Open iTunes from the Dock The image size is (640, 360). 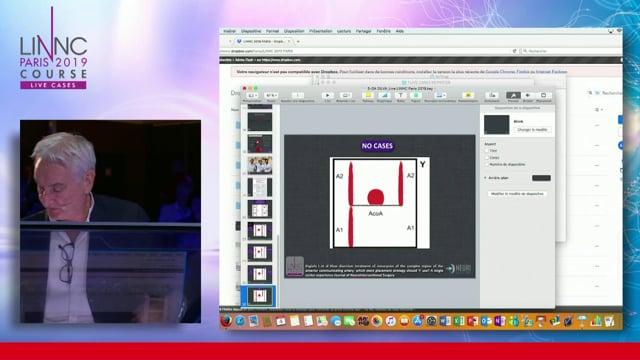(391, 321)
